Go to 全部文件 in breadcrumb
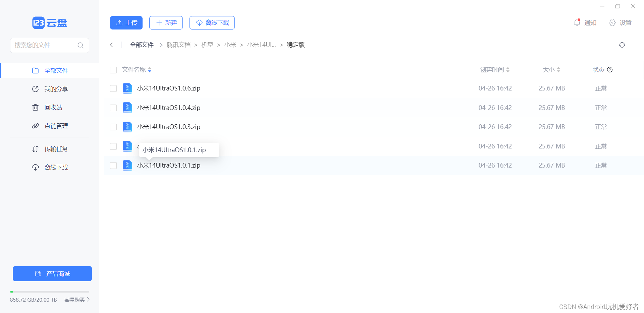 [x=142, y=45]
